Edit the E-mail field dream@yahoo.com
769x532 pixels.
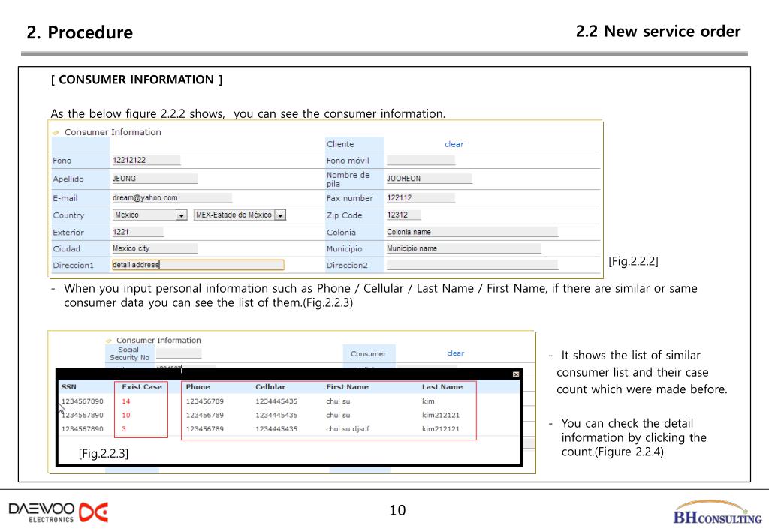[x=172, y=198]
